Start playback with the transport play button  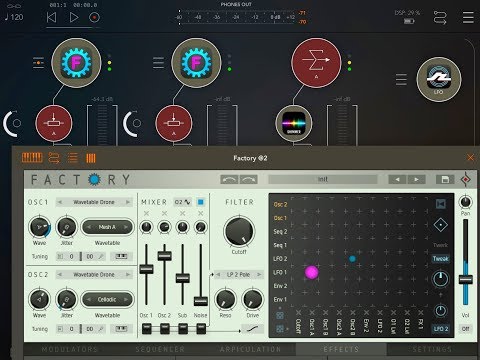[x=73, y=17]
